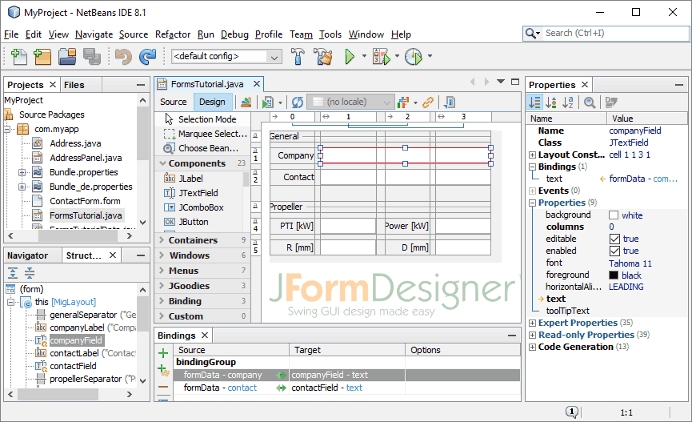Switch to Design view toggle
The width and height of the screenshot is (692, 422).
tap(211, 102)
